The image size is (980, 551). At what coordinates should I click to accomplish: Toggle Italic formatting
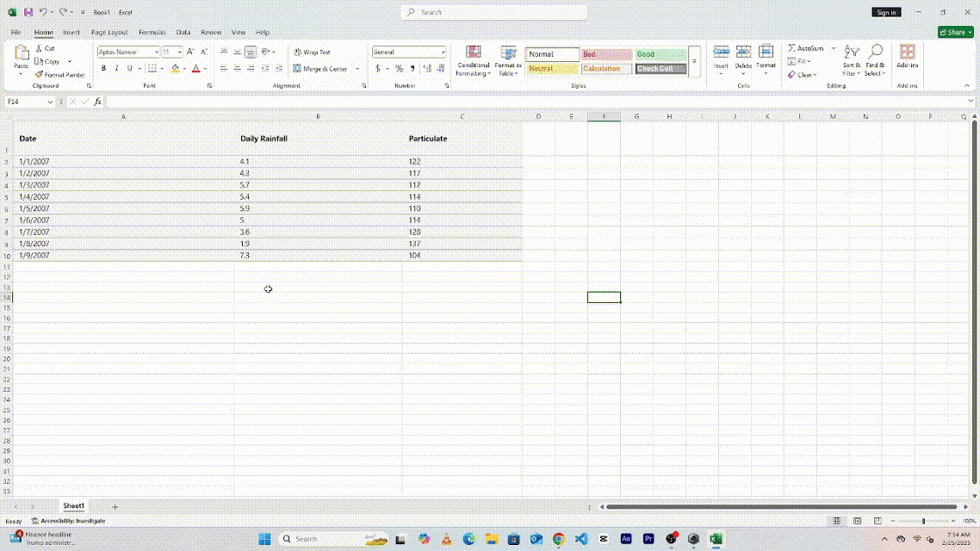(117, 68)
